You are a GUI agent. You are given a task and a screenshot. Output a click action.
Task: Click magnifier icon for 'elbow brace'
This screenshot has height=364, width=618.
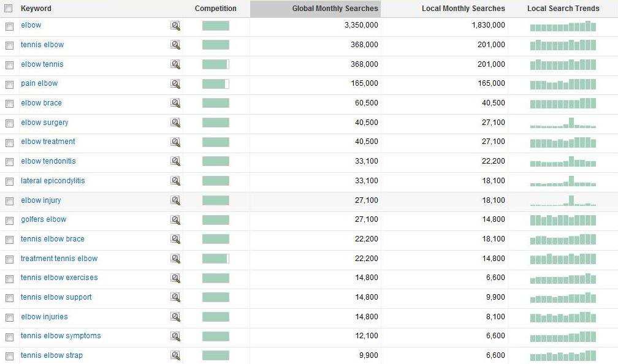coord(175,104)
